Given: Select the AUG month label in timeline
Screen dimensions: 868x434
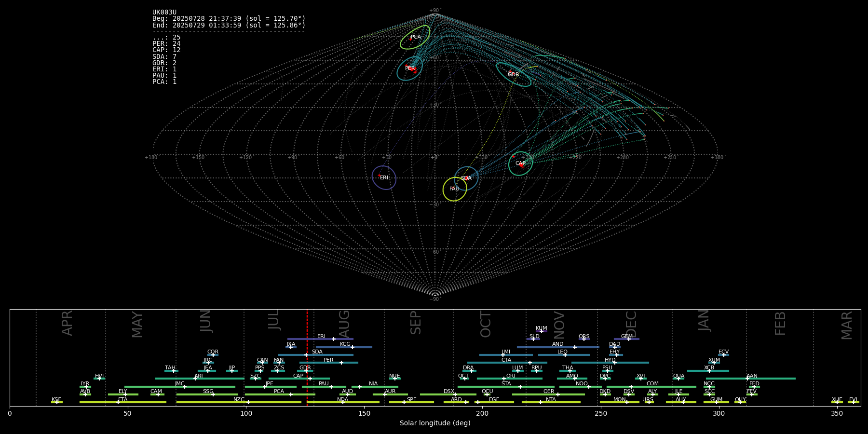Looking at the screenshot, I should pos(344,324).
